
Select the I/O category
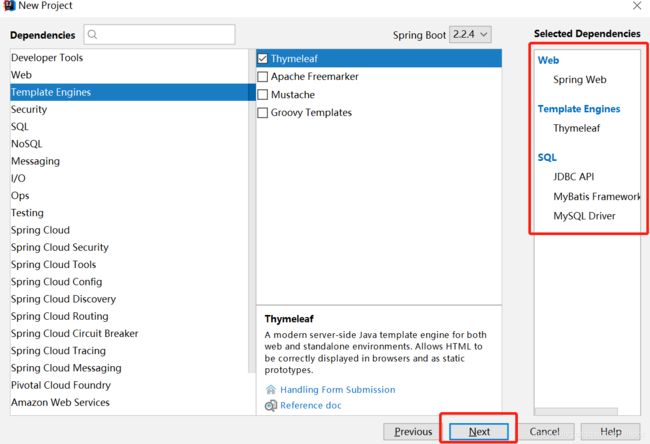coord(129,178)
